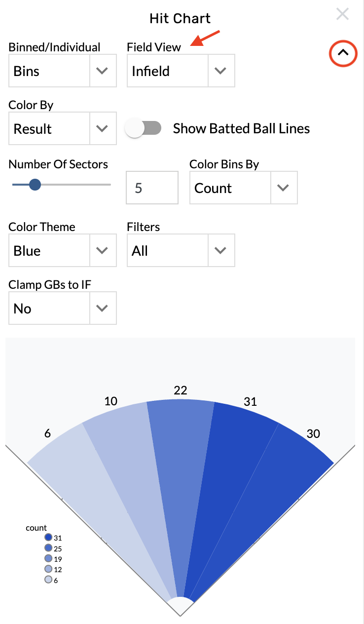Open the Binned/Individual dropdown
Screen dimensions: 364x624
[x=63, y=71]
